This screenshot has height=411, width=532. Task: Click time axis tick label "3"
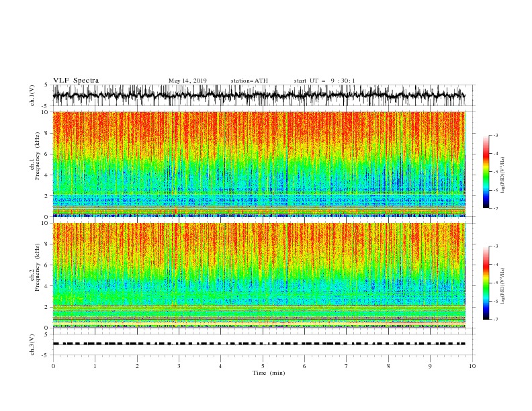click(x=179, y=366)
